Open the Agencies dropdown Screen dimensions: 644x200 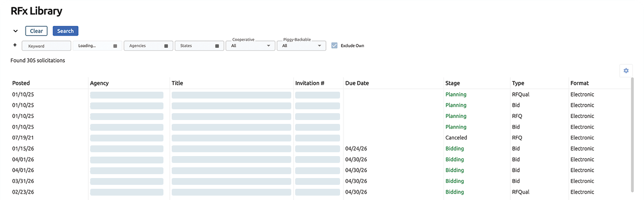(x=148, y=46)
